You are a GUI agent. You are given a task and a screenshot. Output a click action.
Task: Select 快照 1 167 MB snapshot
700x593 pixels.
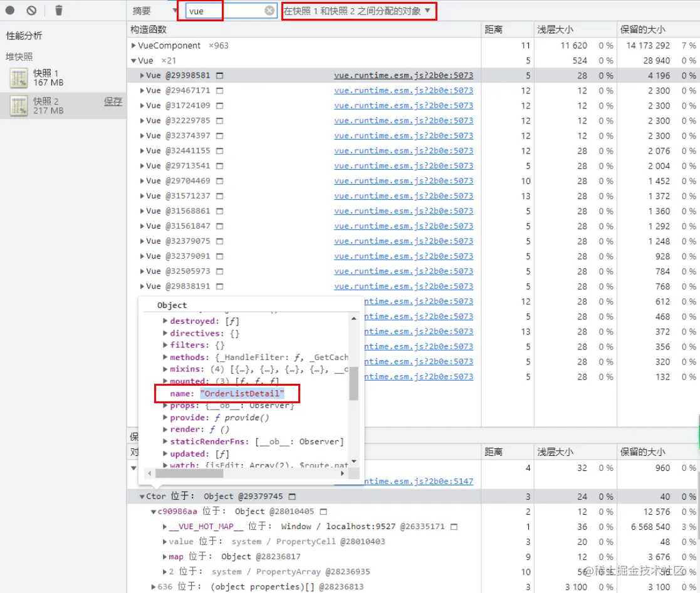[x=63, y=78]
